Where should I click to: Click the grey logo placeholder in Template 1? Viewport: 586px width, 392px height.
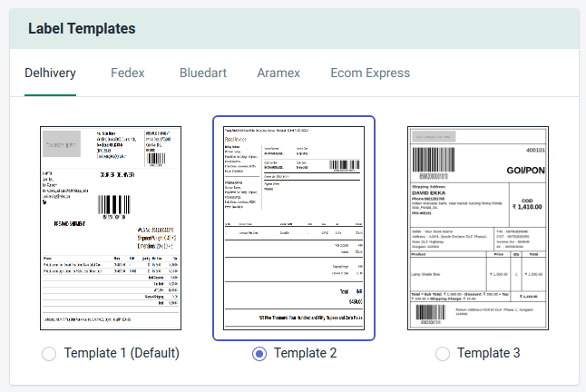pyautogui.click(x=63, y=145)
